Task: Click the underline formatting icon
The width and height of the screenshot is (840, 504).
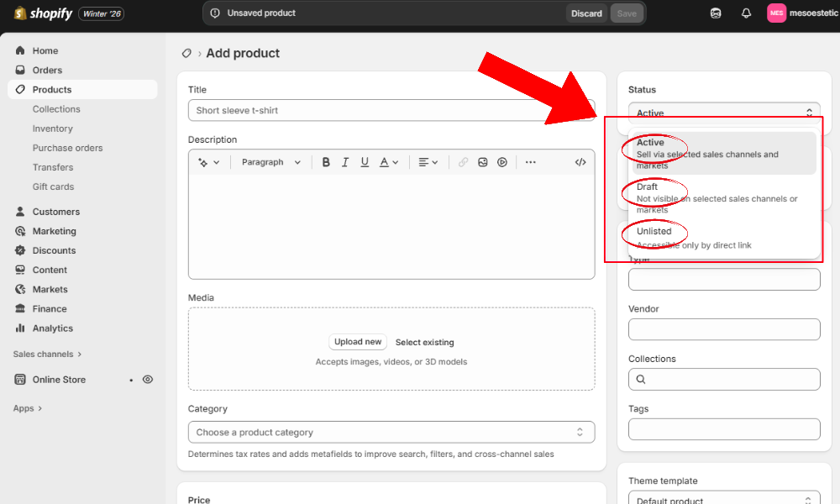Action: (363, 162)
